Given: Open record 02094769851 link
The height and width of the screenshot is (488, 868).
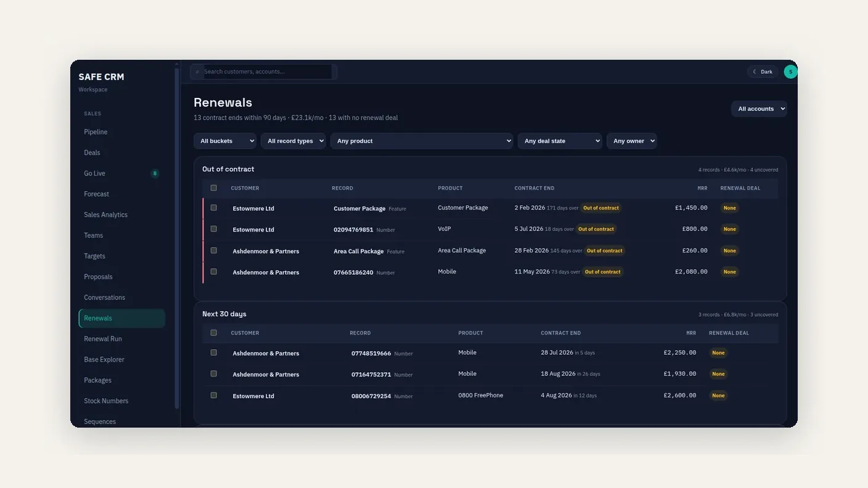Looking at the screenshot, I should pyautogui.click(x=353, y=230).
